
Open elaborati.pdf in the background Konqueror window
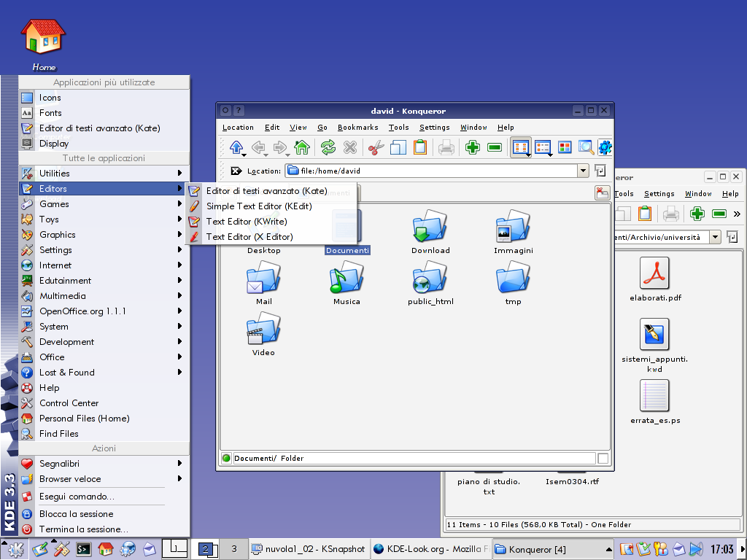pyautogui.click(x=654, y=273)
